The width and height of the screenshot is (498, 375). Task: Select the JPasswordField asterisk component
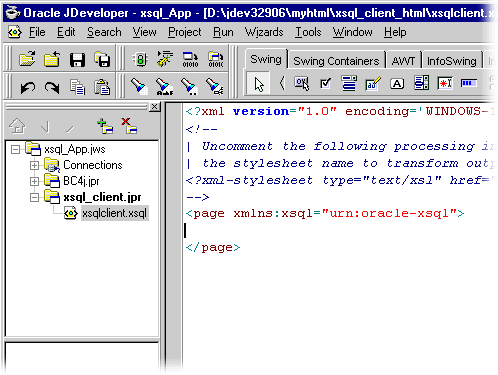click(x=445, y=83)
